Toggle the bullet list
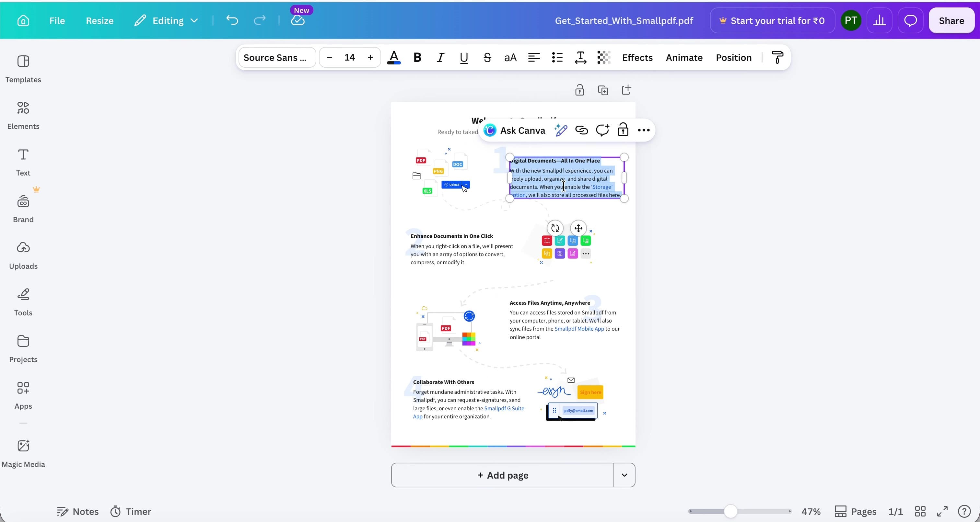The image size is (980, 522). (557, 57)
